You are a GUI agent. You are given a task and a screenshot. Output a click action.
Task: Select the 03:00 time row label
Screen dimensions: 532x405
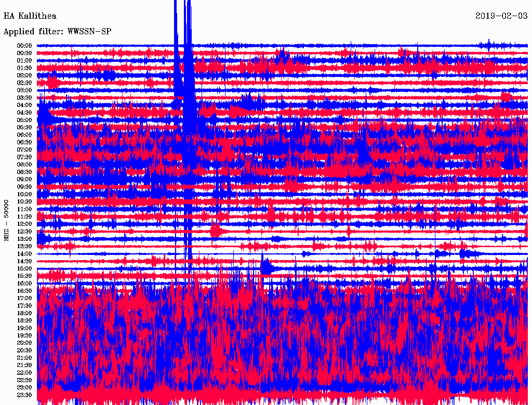pos(24,90)
